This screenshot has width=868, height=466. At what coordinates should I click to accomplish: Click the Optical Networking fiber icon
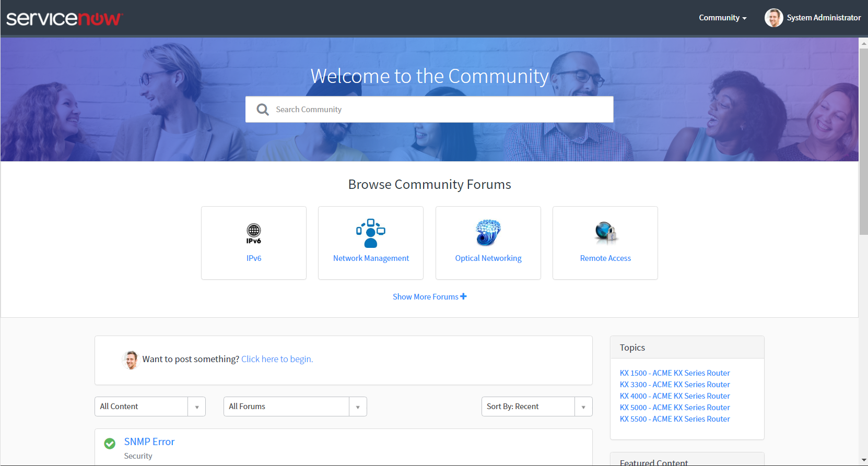[488, 233]
